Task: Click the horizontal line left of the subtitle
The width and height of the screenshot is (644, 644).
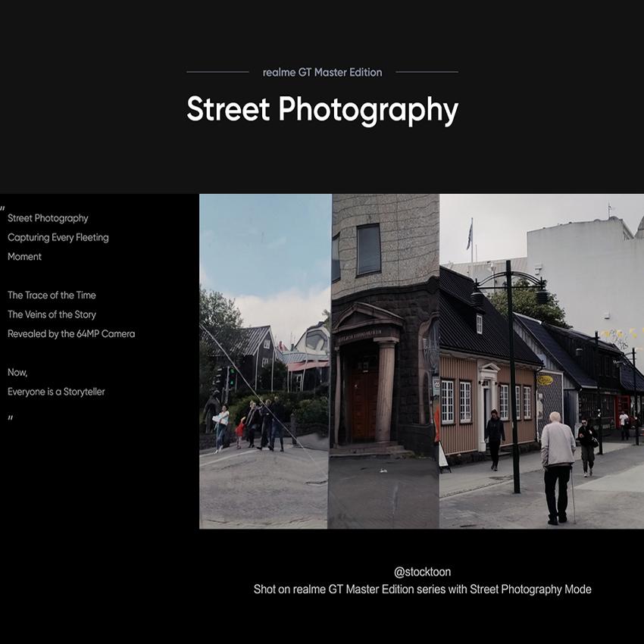Action: point(217,72)
